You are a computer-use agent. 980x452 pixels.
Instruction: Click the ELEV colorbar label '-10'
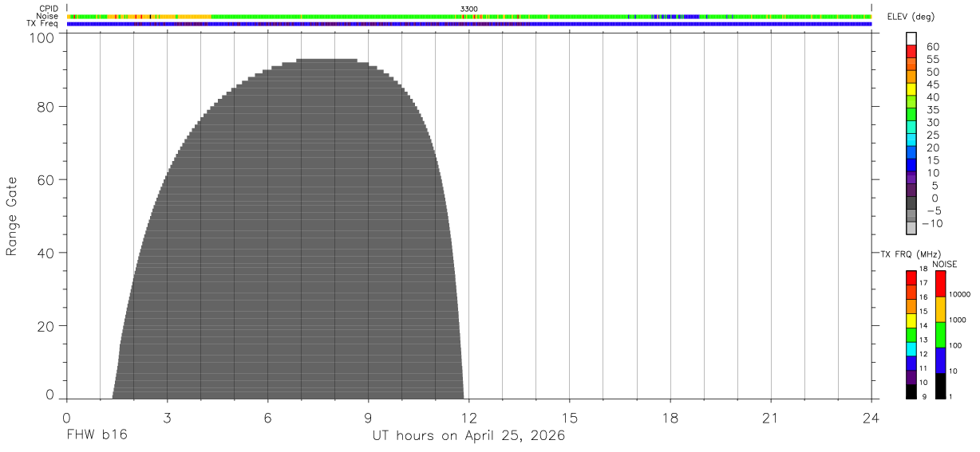tap(933, 223)
